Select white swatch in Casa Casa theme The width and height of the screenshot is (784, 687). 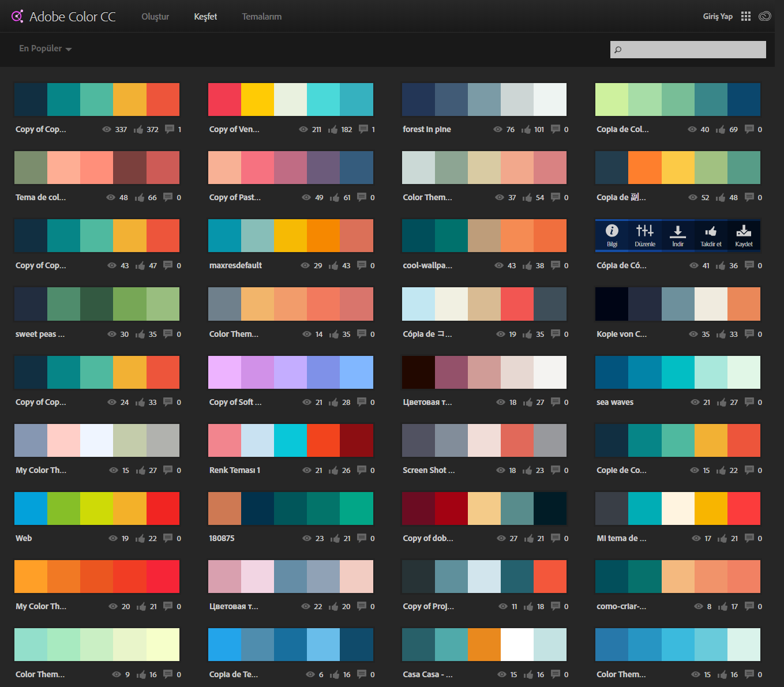517,644
